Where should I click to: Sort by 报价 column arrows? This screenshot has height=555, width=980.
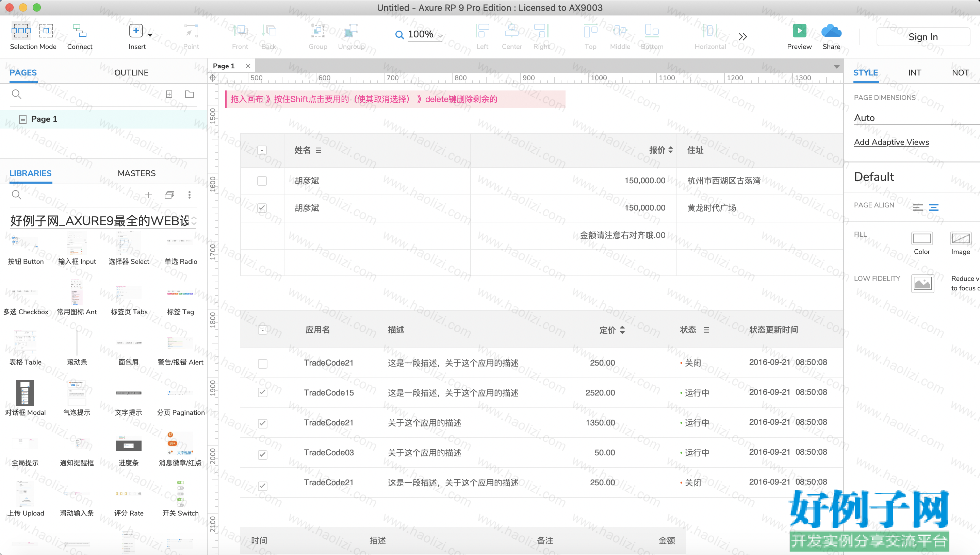(x=670, y=150)
